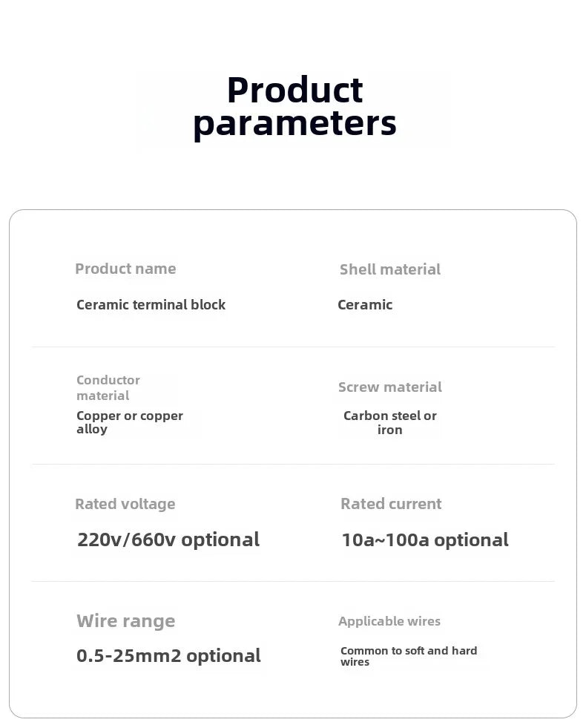Click the Ceramic shell material value

[365, 304]
